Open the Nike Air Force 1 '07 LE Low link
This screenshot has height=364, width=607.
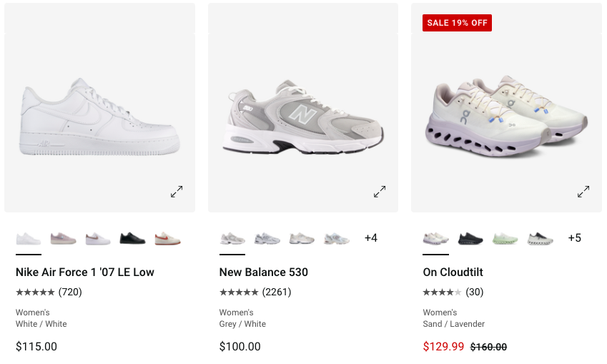(85, 272)
